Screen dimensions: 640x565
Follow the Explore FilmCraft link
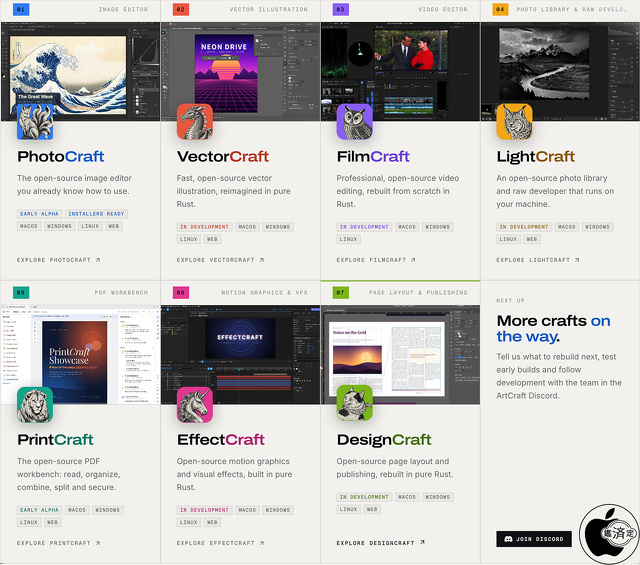coord(376,260)
